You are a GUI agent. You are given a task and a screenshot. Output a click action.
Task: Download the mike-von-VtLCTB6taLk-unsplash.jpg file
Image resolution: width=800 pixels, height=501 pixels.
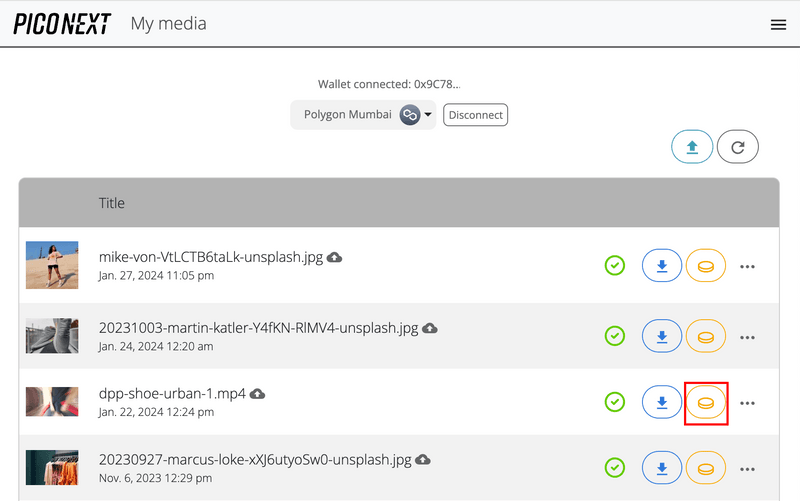(661, 266)
